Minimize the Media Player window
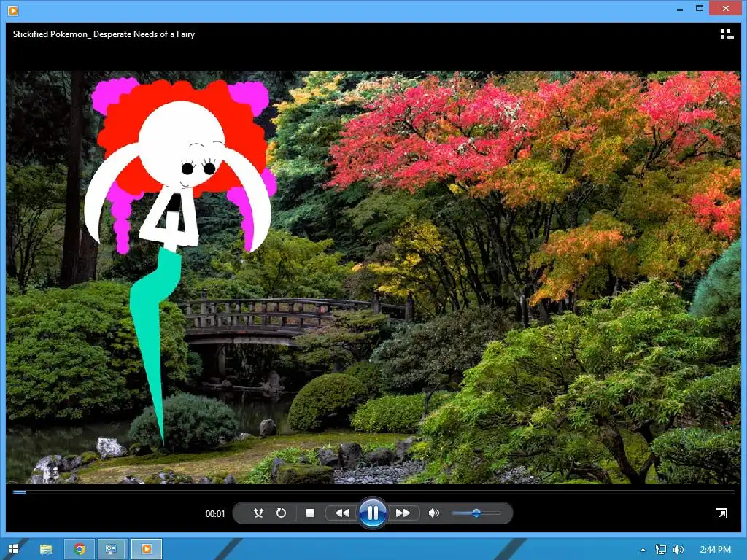Viewport: 747px width, 560px height. [680, 9]
